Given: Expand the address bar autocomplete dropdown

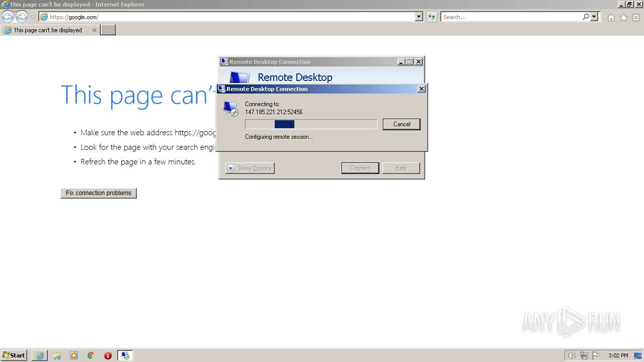Looking at the screenshot, I should [x=419, y=17].
